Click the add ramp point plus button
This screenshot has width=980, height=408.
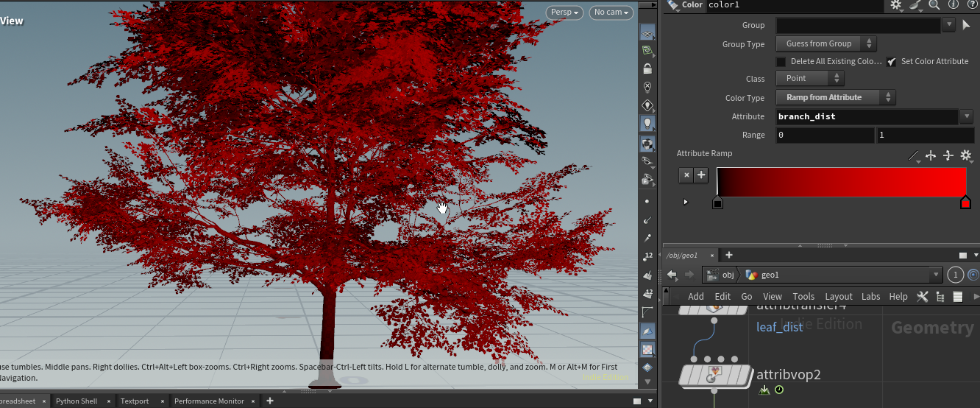(x=701, y=175)
